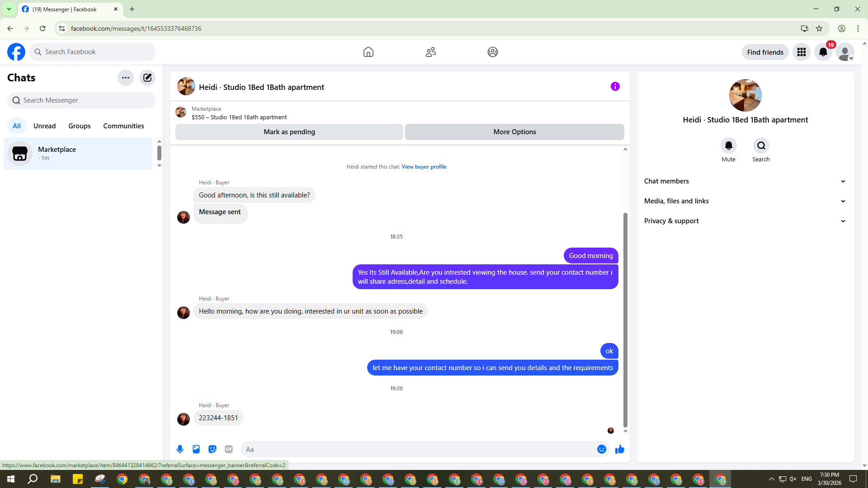This screenshot has width=868, height=488.
Task: Click the voice clip microphone icon
Action: click(x=180, y=449)
